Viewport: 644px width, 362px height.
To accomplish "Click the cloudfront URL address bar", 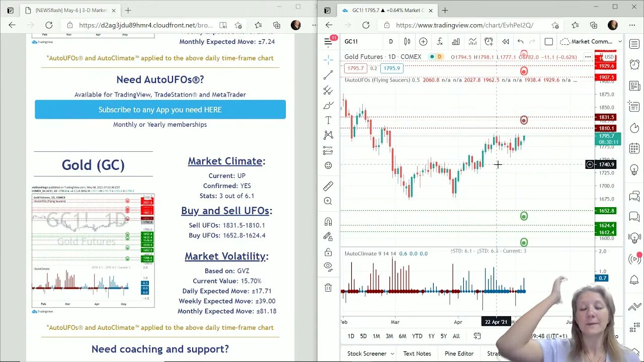I will (146, 25).
